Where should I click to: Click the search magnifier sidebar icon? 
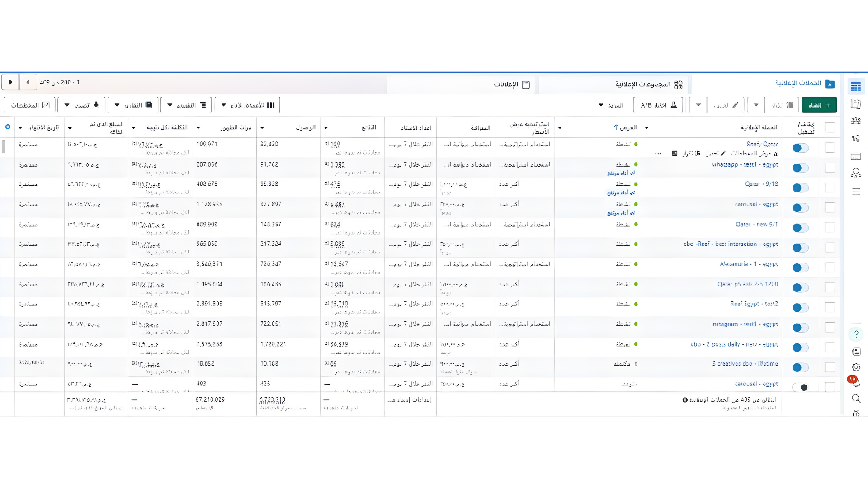click(x=856, y=399)
